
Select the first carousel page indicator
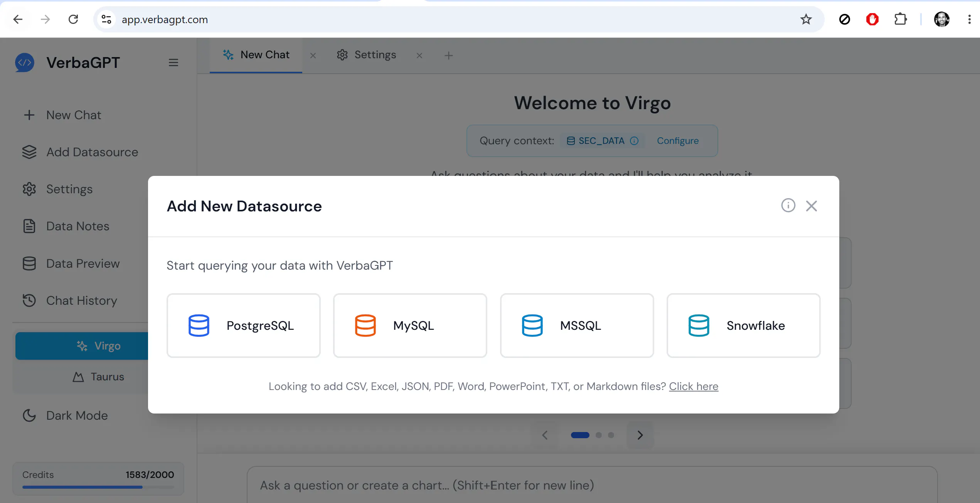tap(580, 435)
